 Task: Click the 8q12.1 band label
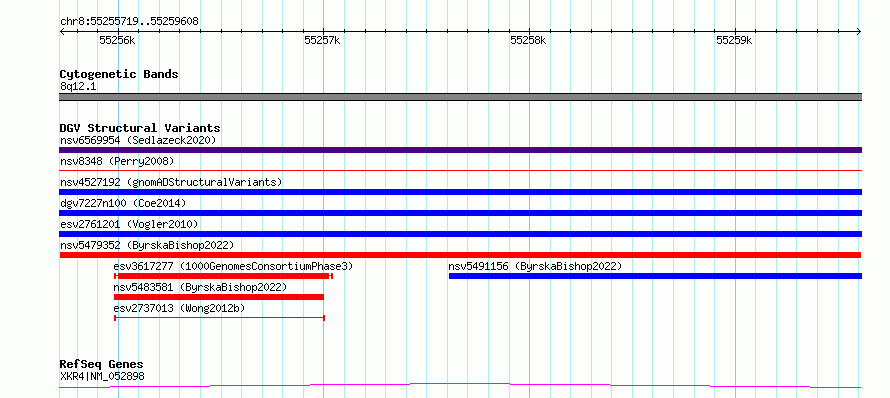tap(78, 86)
